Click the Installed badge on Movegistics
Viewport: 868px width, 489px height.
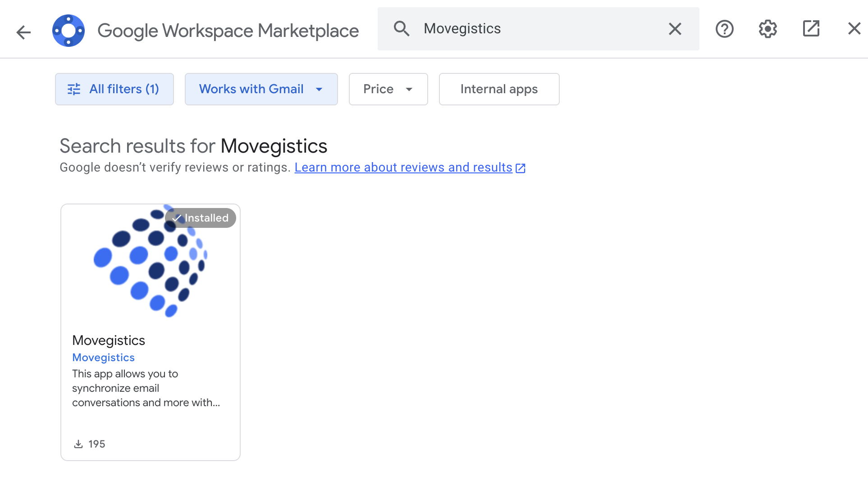tap(201, 218)
